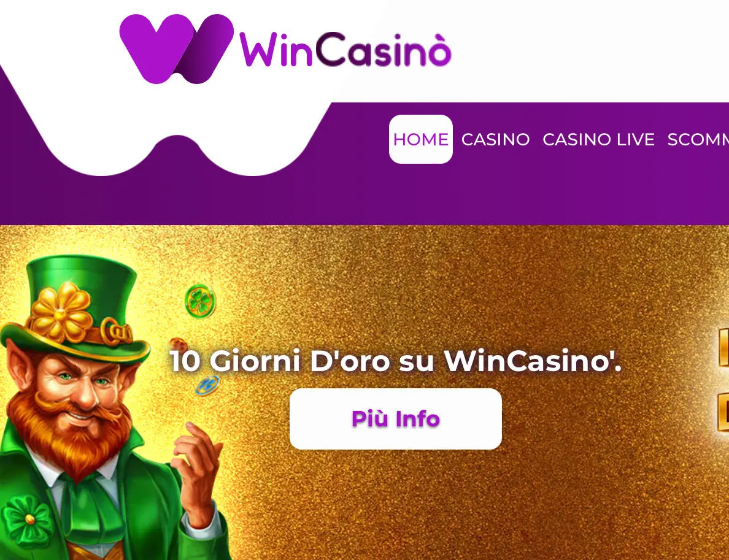
Task: Click the WinCasinò wordmark in header
Action: pyautogui.click(x=345, y=50)
